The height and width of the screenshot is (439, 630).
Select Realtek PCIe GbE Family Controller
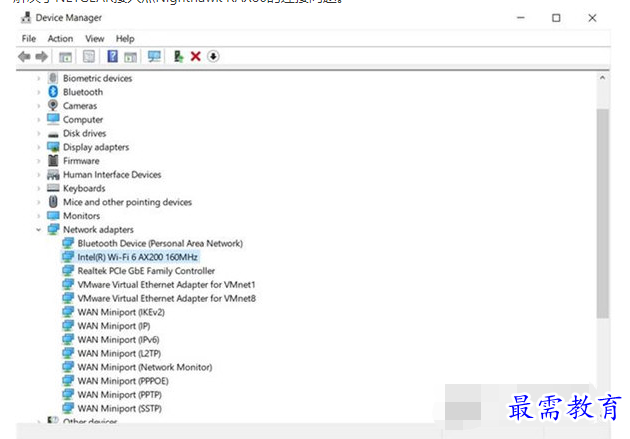[146, 271]
